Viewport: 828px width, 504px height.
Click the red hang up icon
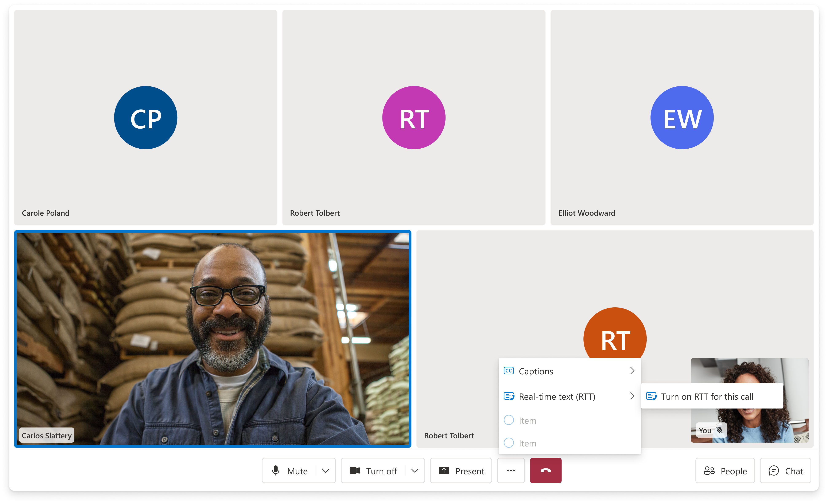coord(545,470)
